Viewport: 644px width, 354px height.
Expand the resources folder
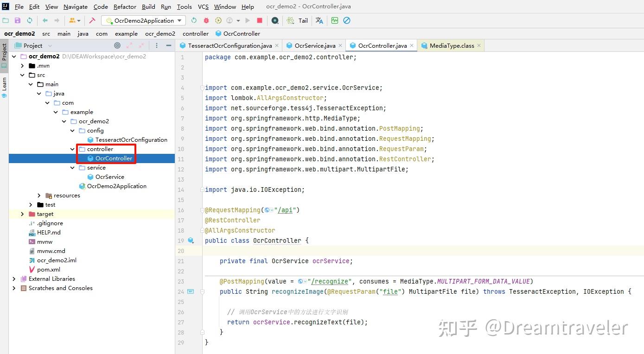click(39, 195)
